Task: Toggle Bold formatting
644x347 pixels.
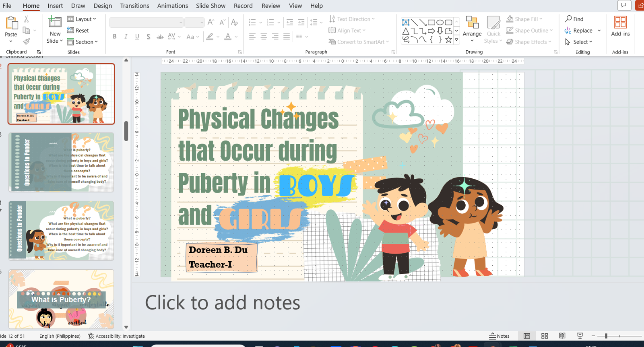Action: tap(115, 37)
